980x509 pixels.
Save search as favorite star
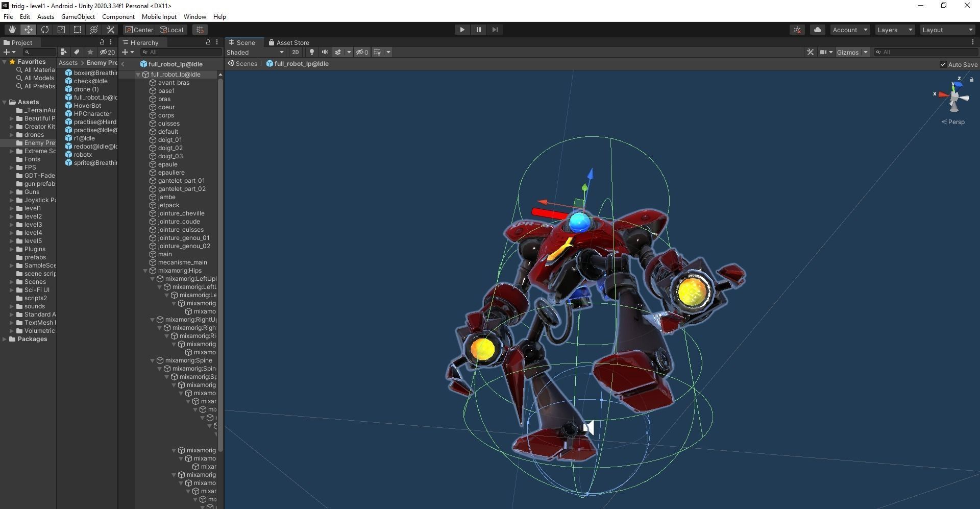coord(90,52)
